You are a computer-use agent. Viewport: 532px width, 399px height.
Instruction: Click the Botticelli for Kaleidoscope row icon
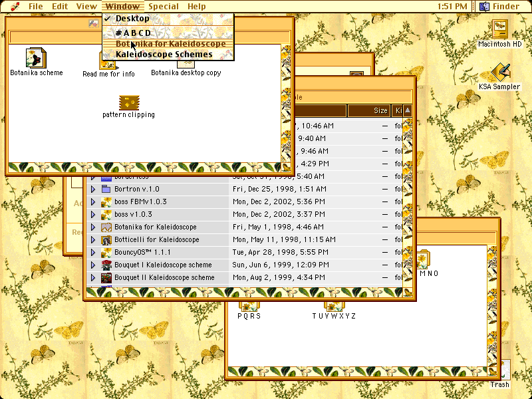tap(106, 240)
